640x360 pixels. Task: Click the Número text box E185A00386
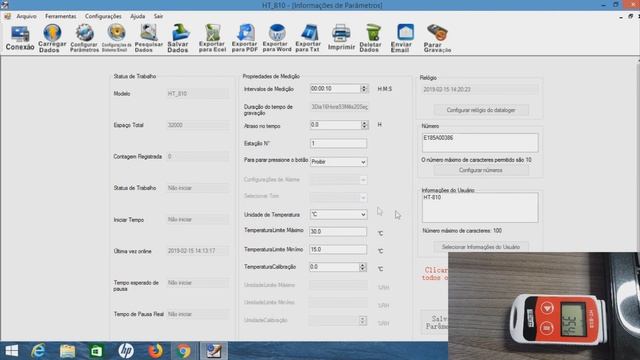[x=480, y=142]
